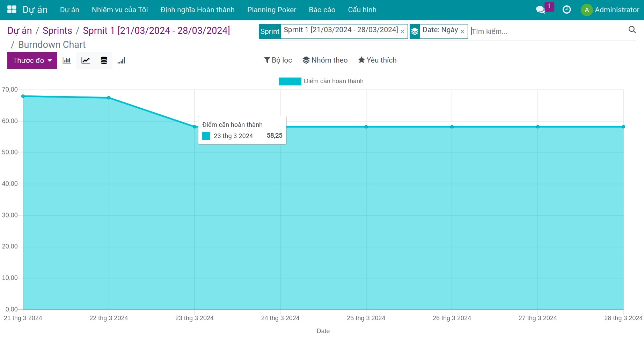Remove the Date: Ngày group facet

pos(462,31)
